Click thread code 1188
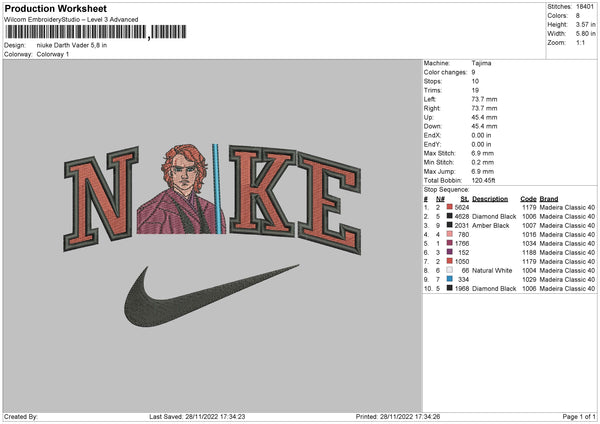The width and height of the screenshot is (600, 424). [x=529, y=253]
